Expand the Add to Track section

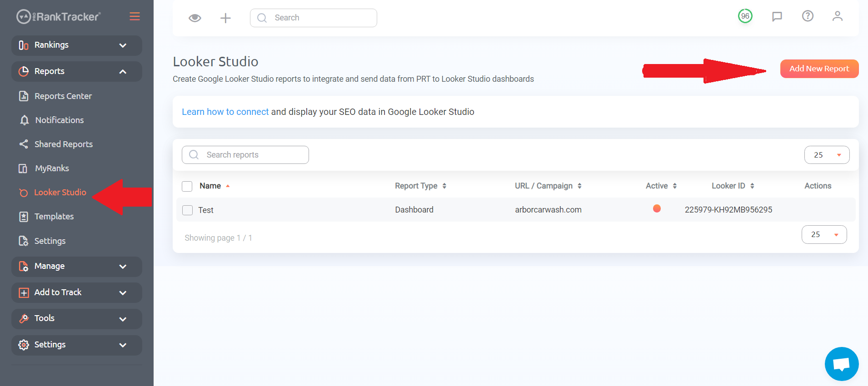pyautogui.click(x=77, y=292)
